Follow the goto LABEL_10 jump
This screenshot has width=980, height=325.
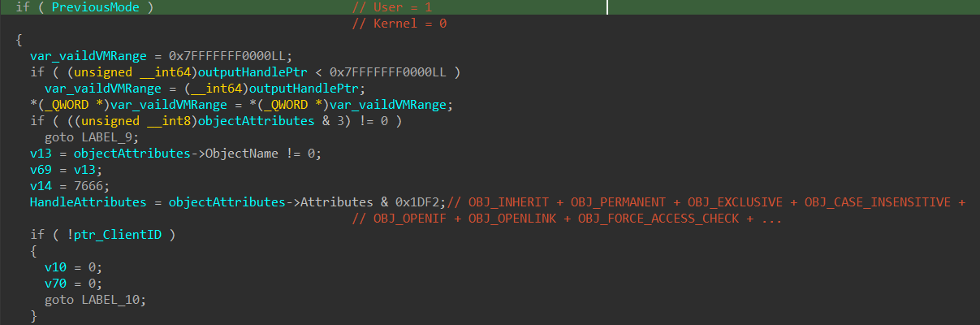click(x=96, y=300)
